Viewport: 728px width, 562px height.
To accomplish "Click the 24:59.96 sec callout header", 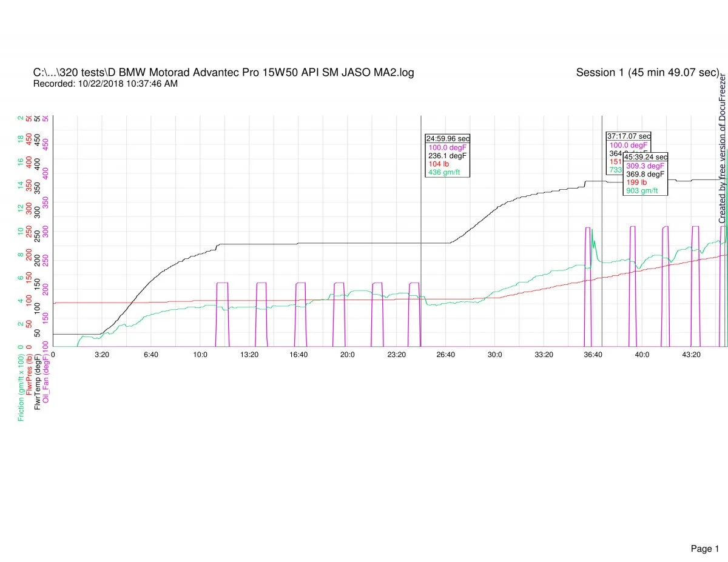I will (448, 138).
